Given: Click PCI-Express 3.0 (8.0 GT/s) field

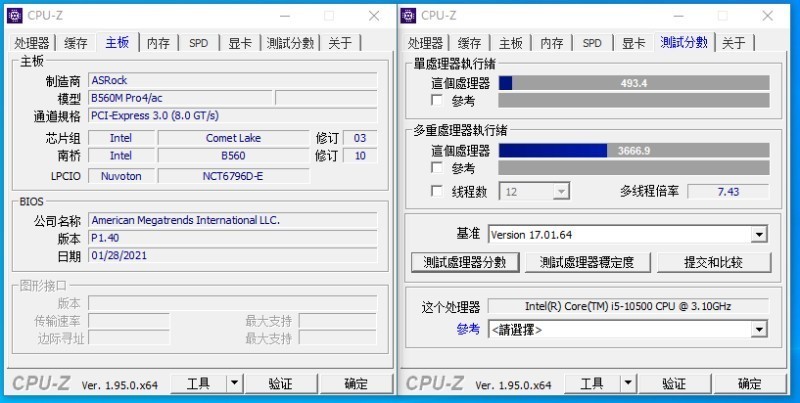Looking at the screenshot, I should [233, 115].
